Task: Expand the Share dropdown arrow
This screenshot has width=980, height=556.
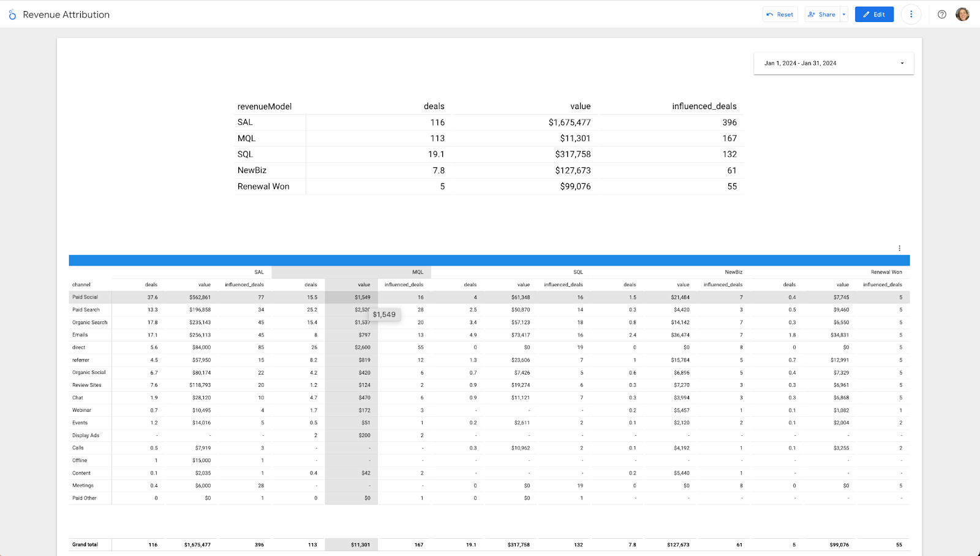Action: click(x=843, y=14)
